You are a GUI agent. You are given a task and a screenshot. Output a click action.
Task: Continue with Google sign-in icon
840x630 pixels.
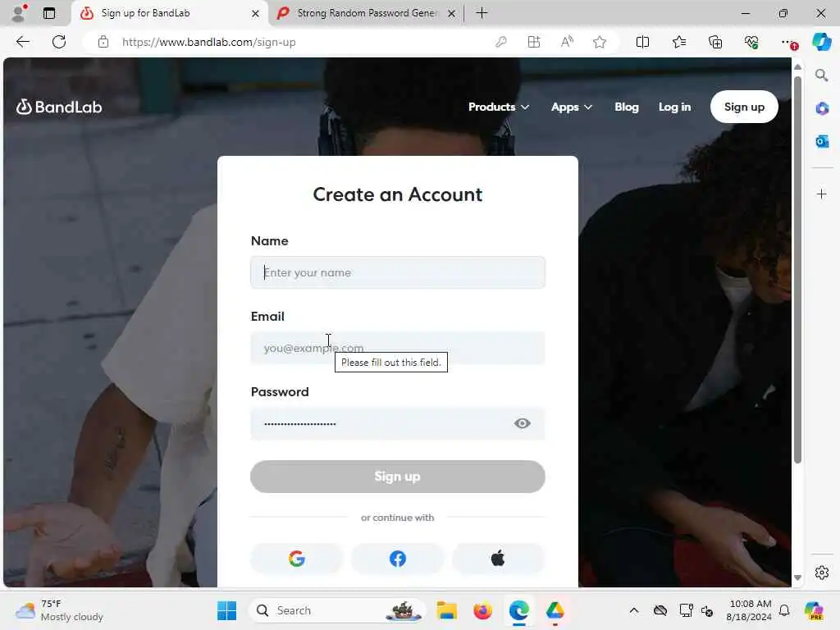[296, 559]
